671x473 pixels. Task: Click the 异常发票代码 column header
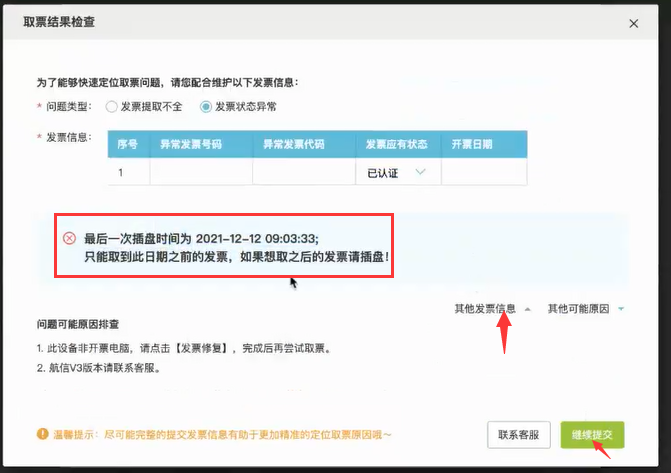pos(304,144)
